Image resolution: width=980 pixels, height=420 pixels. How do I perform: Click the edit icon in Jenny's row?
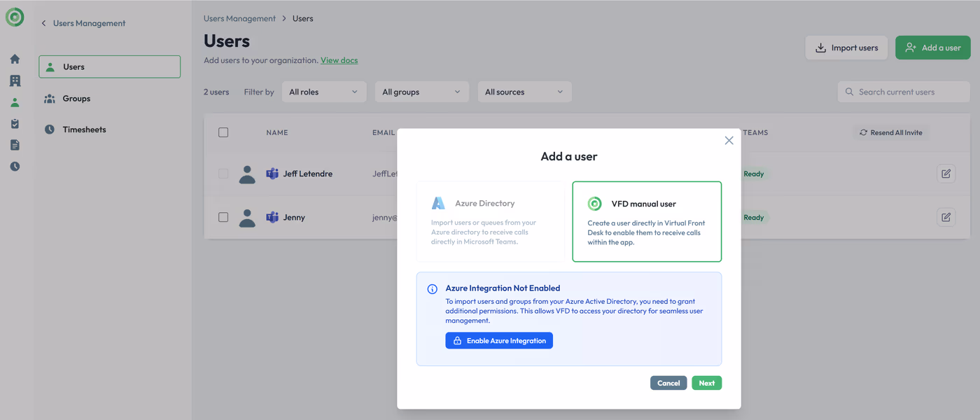pyautogui.click(x=946, y=217)
